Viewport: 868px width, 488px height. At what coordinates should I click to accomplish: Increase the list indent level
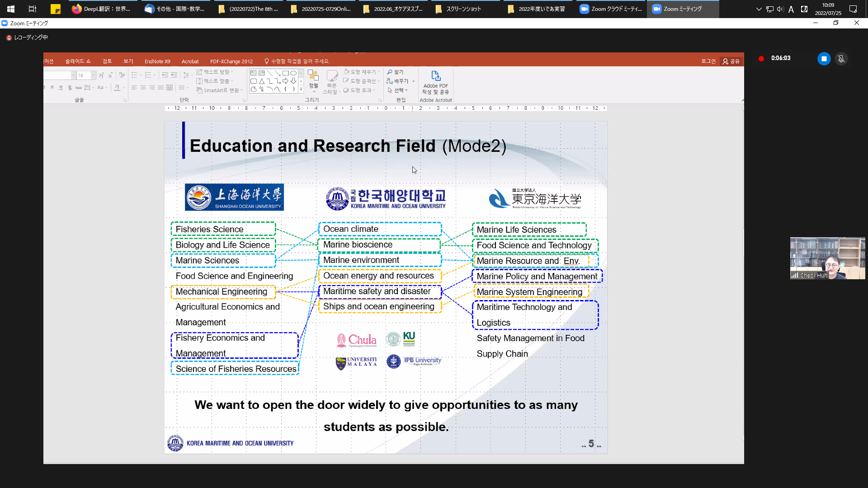click(x=174, y=75)
